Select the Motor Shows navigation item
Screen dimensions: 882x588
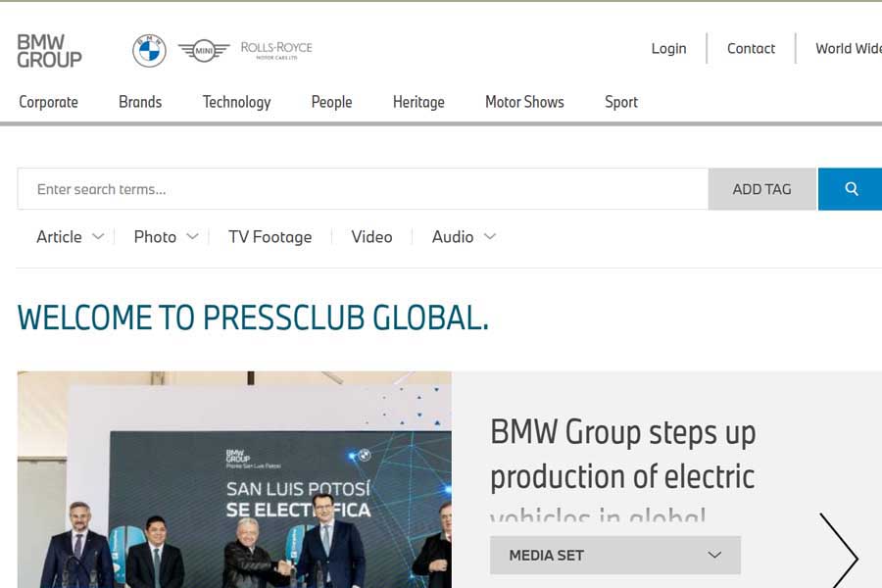524,102
